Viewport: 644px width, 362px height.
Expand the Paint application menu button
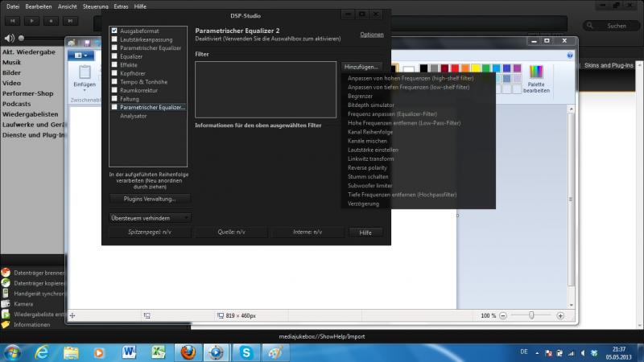(x=80, y=56)
